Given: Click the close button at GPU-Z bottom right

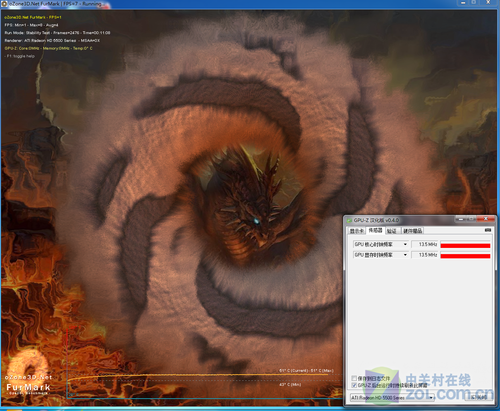Looking at the screenshot, I should tap(479, 397).
